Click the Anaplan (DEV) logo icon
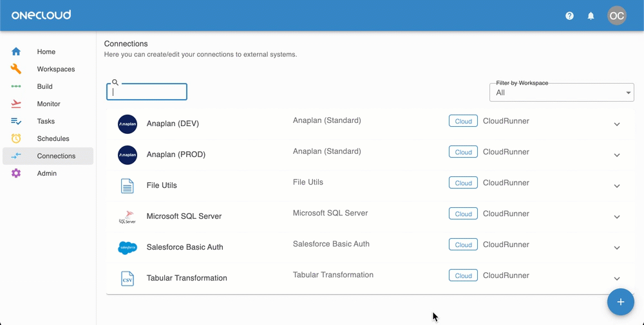Image resolution: width=644 pixels, height=325 pixels. point(128,124)
